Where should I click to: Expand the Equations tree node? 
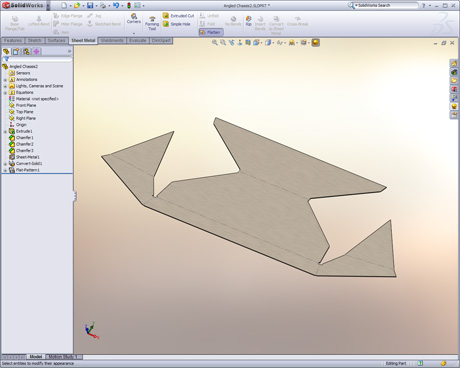coord(5,93)
